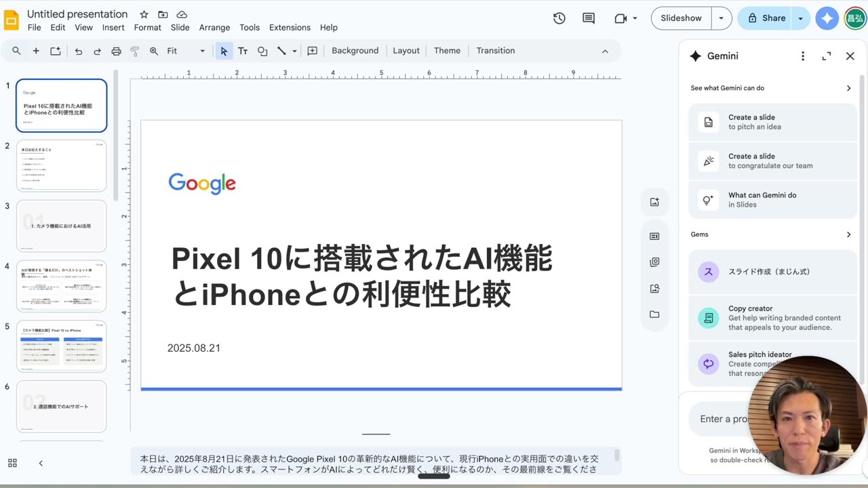Click the Print icon
This screenshot has width=868, height=488.
pyautogui.click(x=116, y=51)
